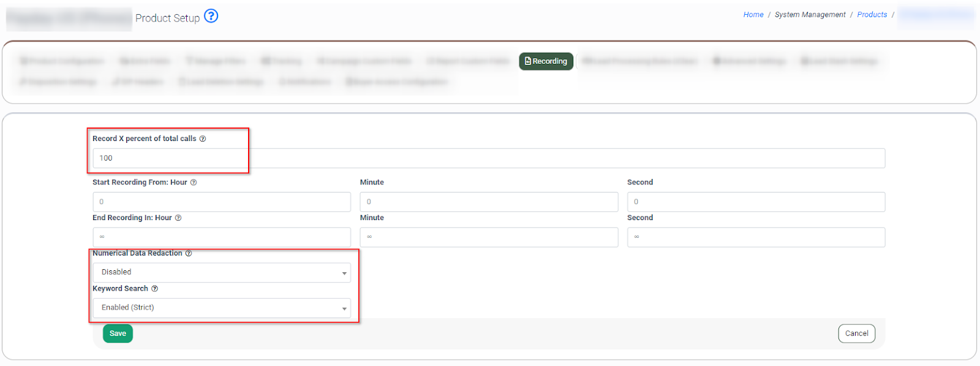Click the Start Recording From Hour field
Screen dimensions: 980x366
tap(221, 202)
